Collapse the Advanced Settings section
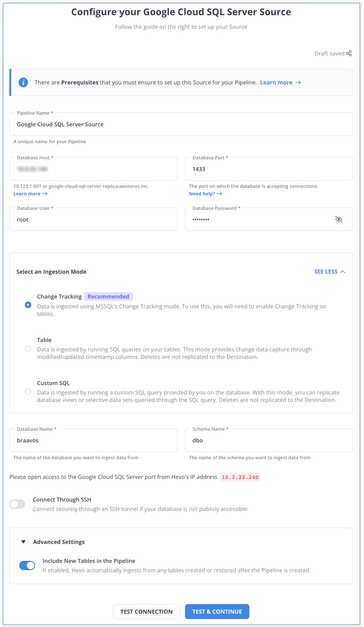The width and height of the screenshot is (364, 627). (23, 542)
